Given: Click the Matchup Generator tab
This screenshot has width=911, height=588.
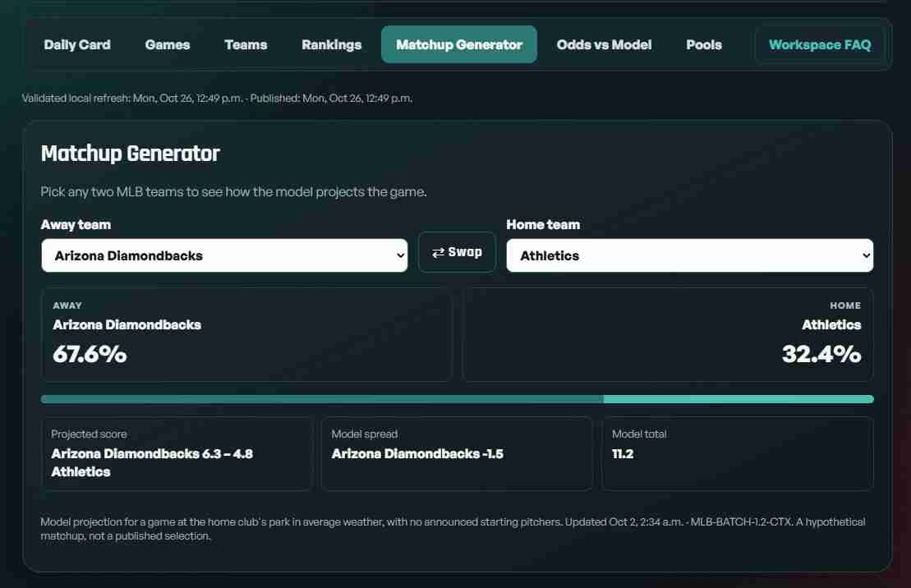Looking at the screenshot, I should (459, 44).
